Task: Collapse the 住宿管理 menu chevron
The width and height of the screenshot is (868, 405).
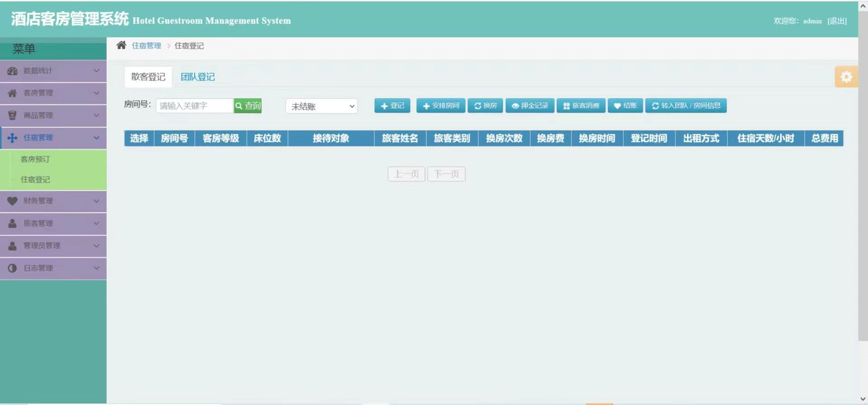Action: [x=96, y=137]
